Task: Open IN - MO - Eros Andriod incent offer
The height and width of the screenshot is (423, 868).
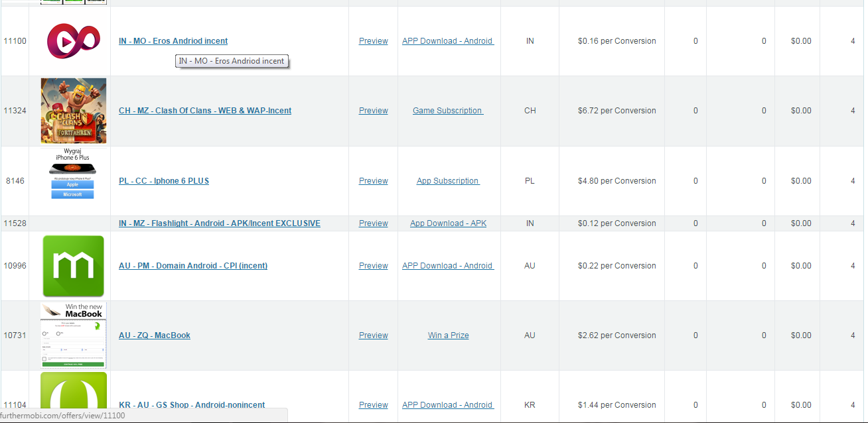Action: coord(173,41)
